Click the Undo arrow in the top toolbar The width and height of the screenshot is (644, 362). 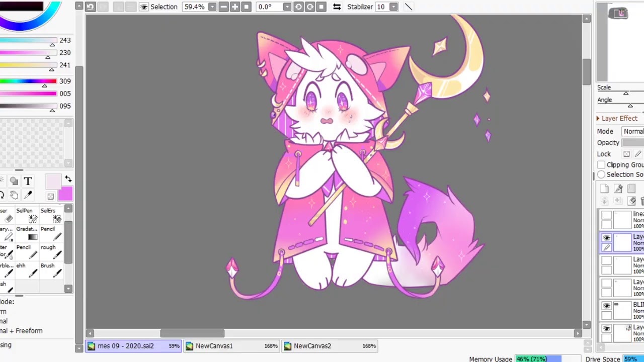[x=90, y=7]
